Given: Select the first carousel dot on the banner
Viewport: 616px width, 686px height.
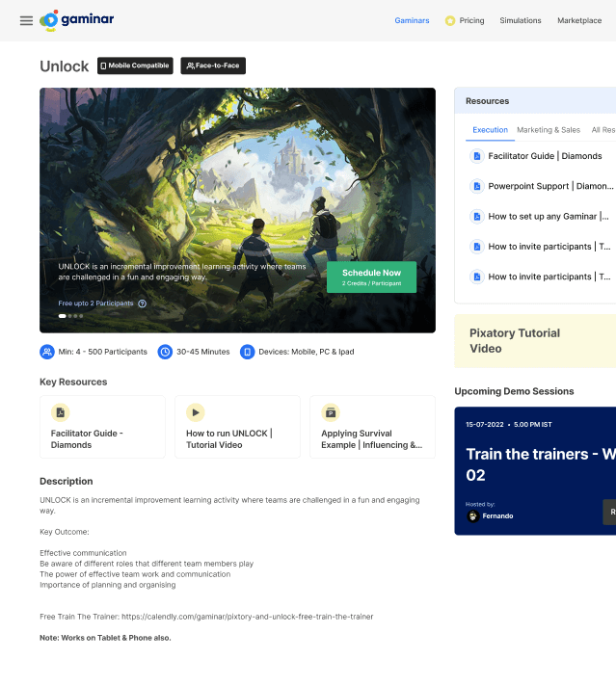Looking at the screenshot, I should [x=62, y=316].
